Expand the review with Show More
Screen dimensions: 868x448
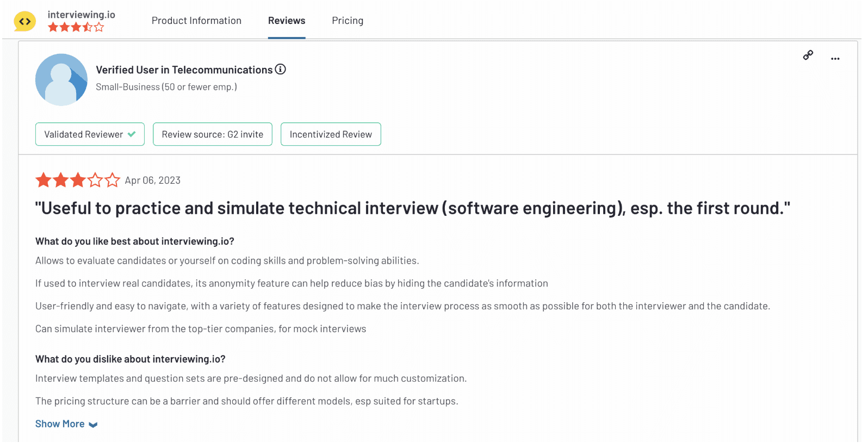(66, 424)
